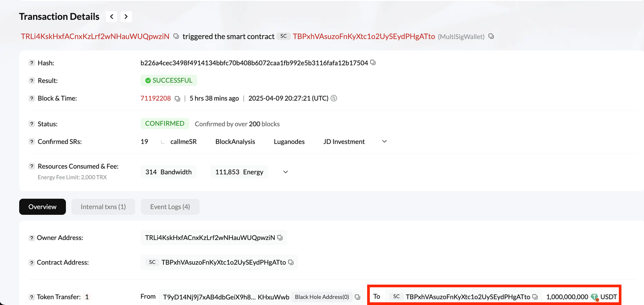Copy the block number 71192208
Image resolution: width=644 pixels, height=305 pixels.
coord(177,98)
